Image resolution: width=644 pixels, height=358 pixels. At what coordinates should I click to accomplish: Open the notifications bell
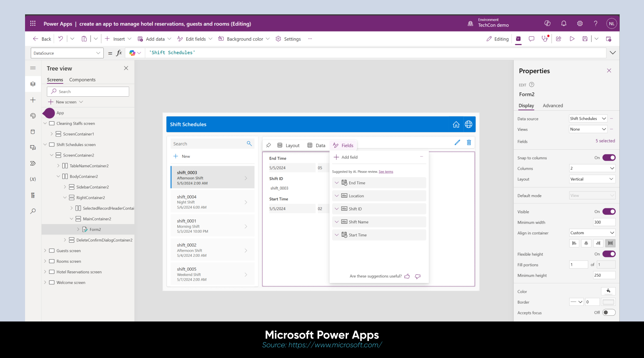coord(563,23)
